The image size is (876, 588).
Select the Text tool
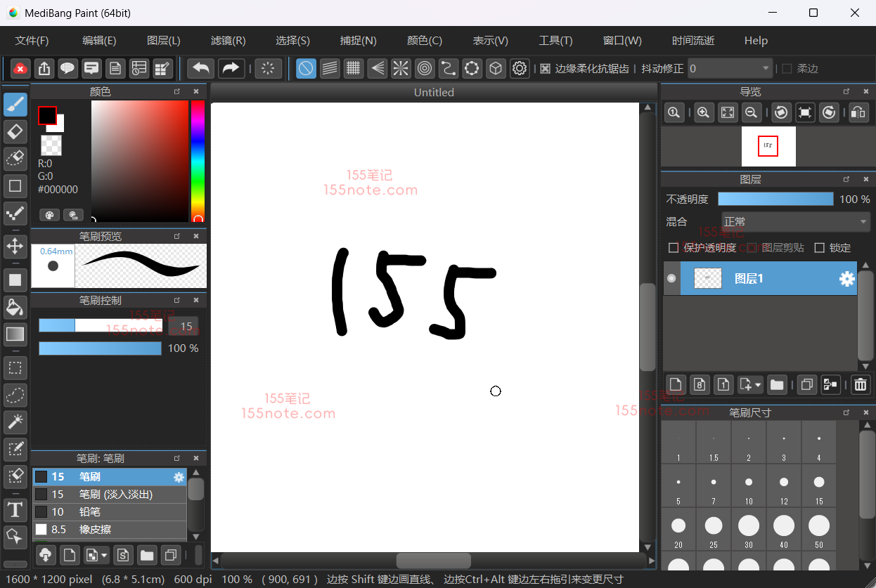[x=15, y=509]
